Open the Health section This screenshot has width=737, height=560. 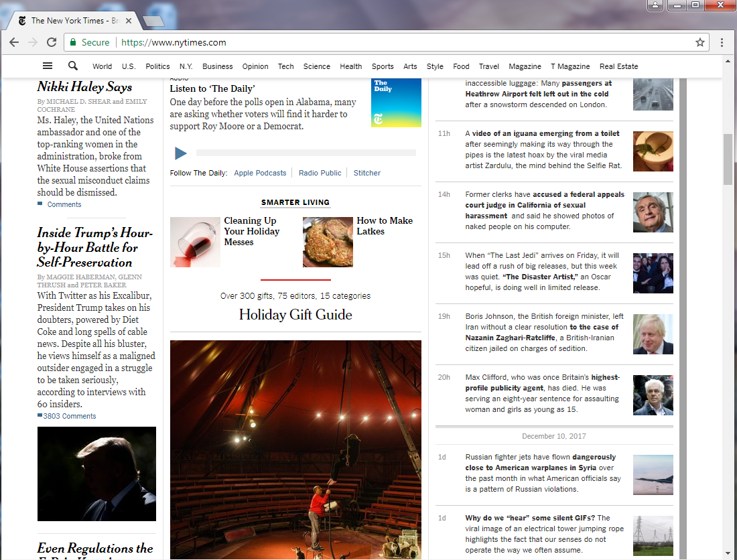pos(350,66)
